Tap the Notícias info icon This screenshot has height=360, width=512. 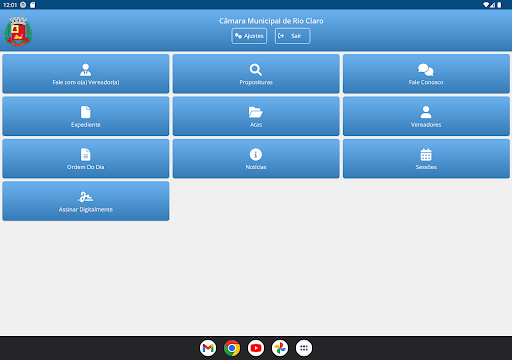coord(256,154)
